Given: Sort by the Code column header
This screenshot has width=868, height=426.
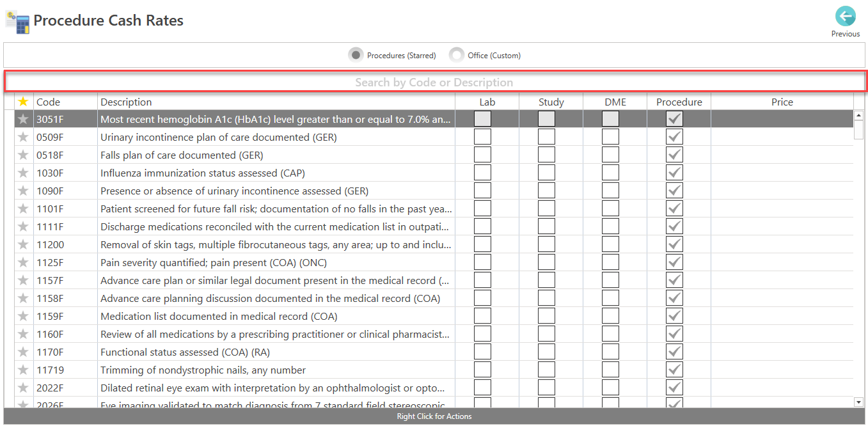Looking at the screenshot, I should [x=65, y=102].
